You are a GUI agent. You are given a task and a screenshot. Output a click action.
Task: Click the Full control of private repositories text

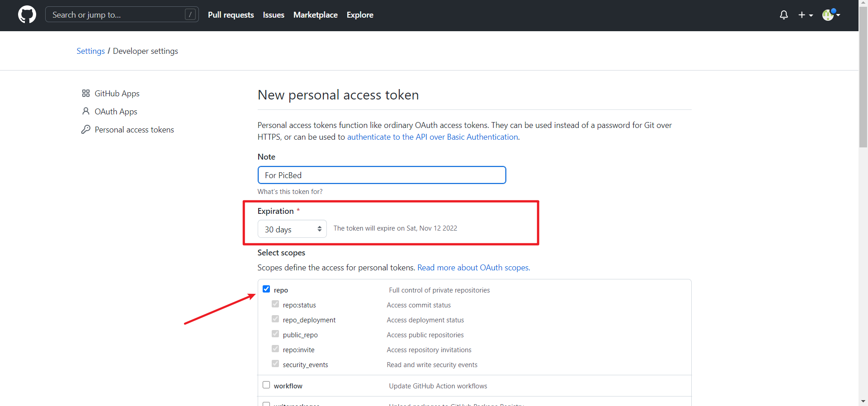(x=439, y=290)
